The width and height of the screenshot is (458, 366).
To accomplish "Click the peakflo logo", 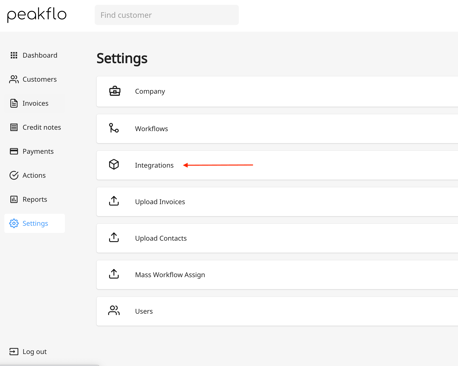I will point(37,15).
